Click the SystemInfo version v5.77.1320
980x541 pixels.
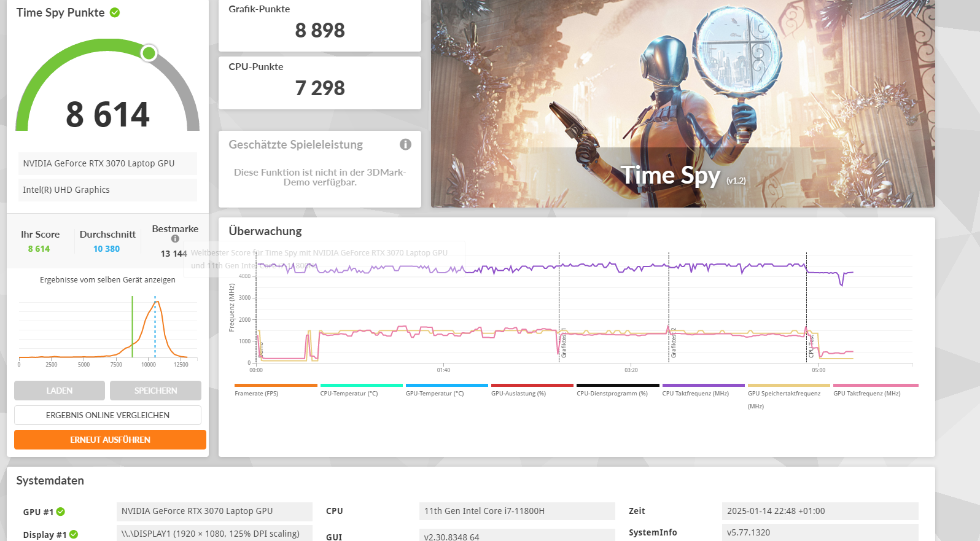point(820,532)
